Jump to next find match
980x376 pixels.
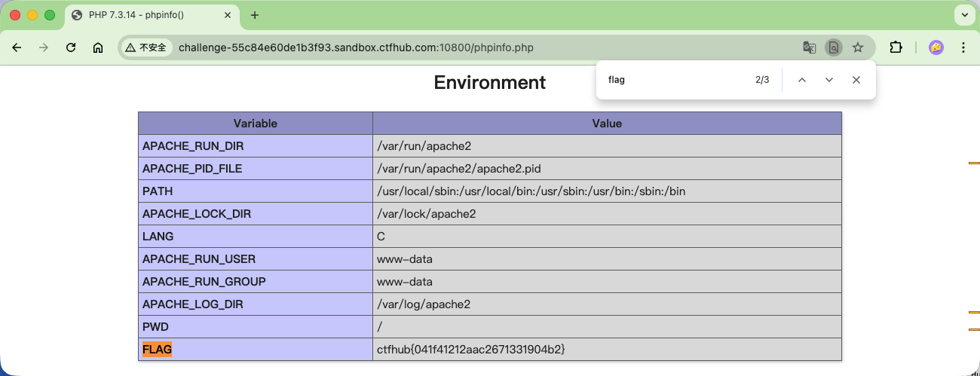[829, 80]
